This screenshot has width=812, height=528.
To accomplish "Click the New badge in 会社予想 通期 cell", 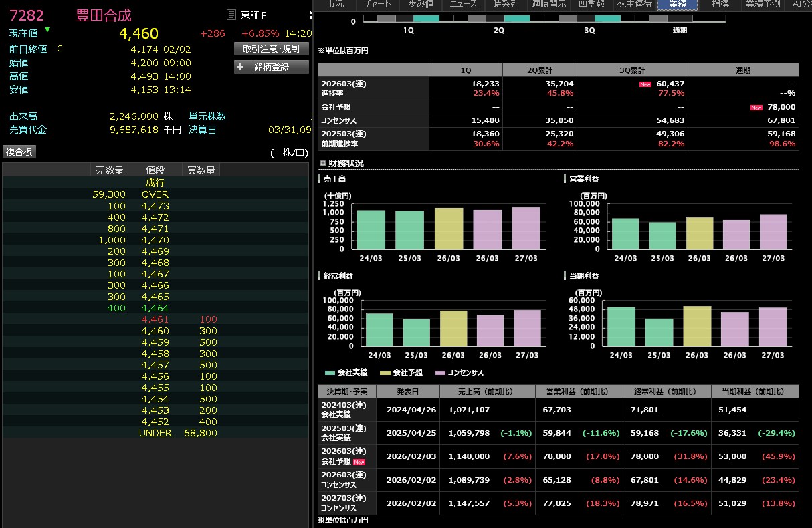I will click(756, 107).
